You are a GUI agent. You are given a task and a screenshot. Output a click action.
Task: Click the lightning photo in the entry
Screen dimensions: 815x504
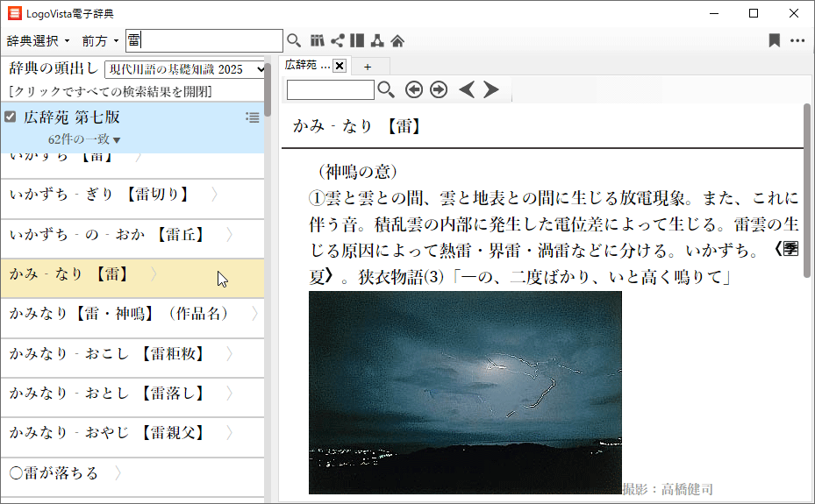click(x=465, y=392)
